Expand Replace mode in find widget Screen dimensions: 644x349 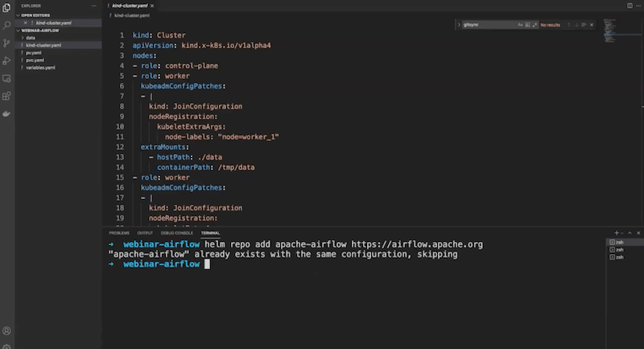(457, 26)
